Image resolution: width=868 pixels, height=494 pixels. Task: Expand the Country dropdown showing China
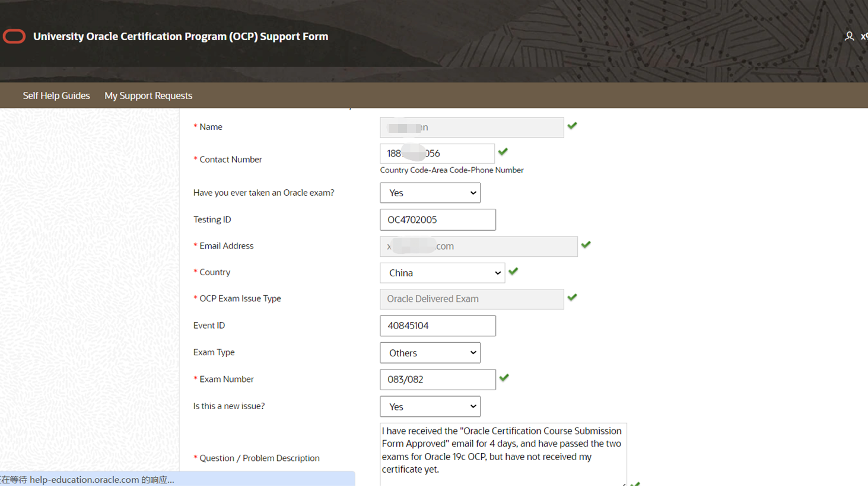click(x=443, y=273)
